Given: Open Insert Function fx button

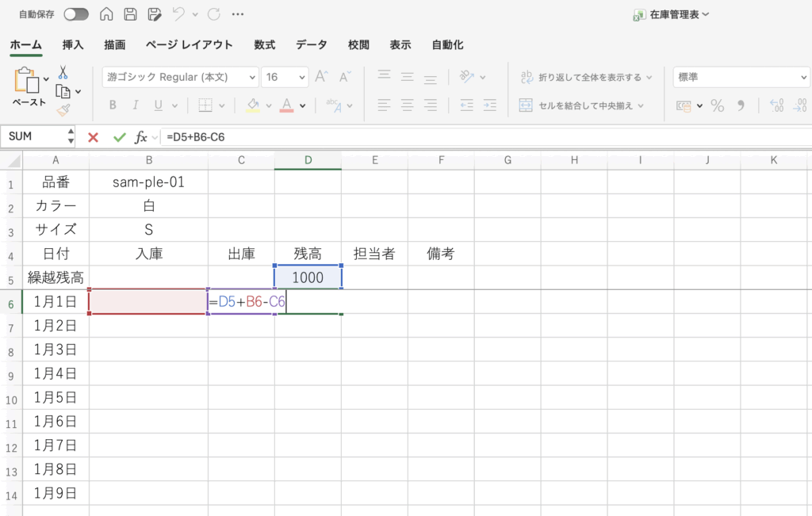Looking at the screenshot, I should coord(141,137).
